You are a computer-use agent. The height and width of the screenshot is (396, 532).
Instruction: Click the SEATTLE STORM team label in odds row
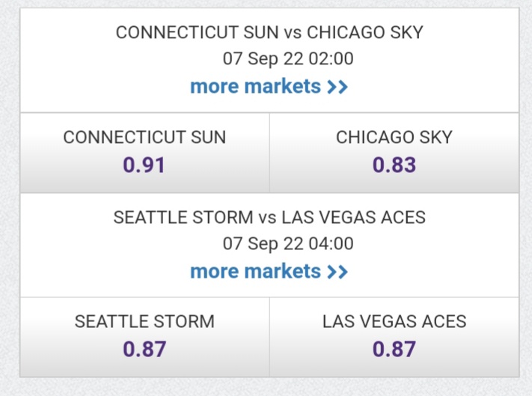pyautogui.click(x=144, y=322)
